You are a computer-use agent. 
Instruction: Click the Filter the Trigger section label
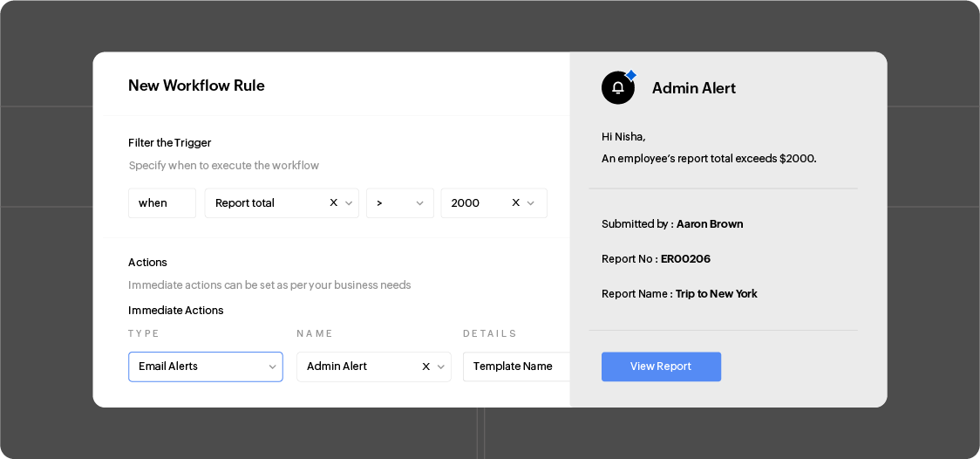[170, 143]
